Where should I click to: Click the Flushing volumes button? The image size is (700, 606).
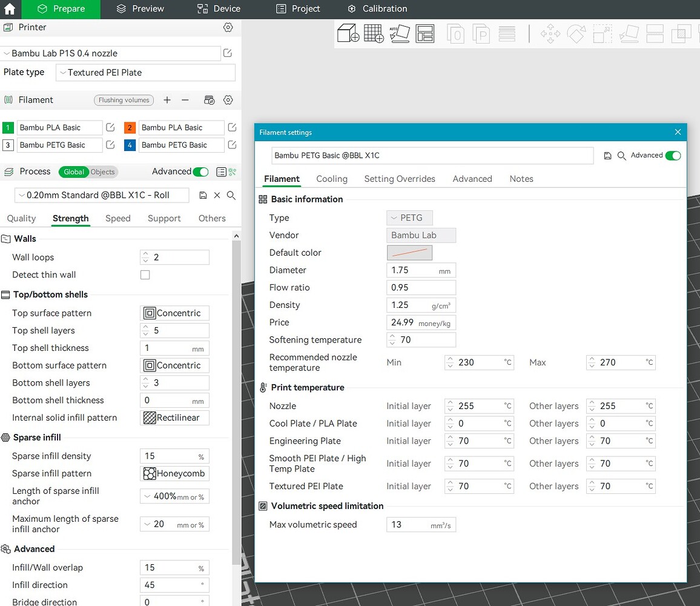(x=124, y=100)
